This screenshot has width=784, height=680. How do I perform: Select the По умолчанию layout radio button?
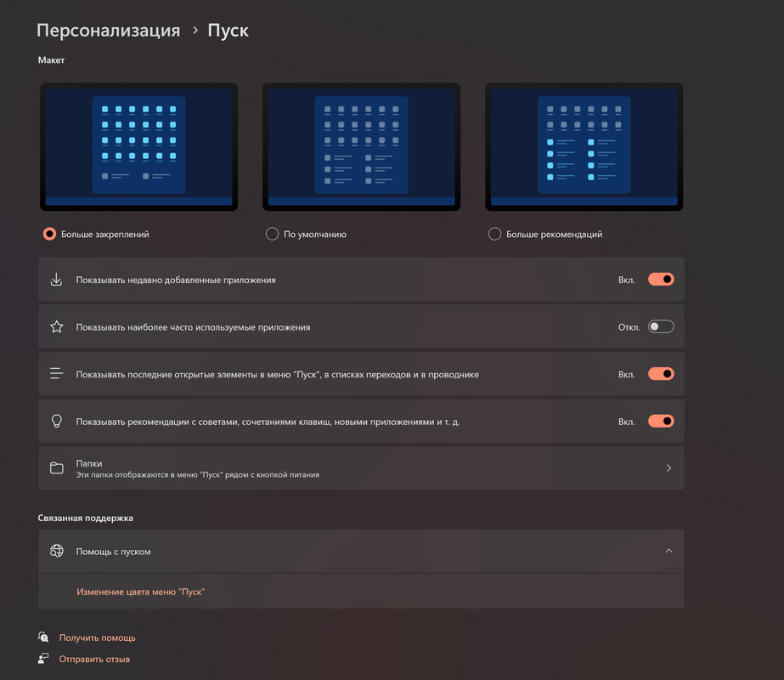coord(272,234)
